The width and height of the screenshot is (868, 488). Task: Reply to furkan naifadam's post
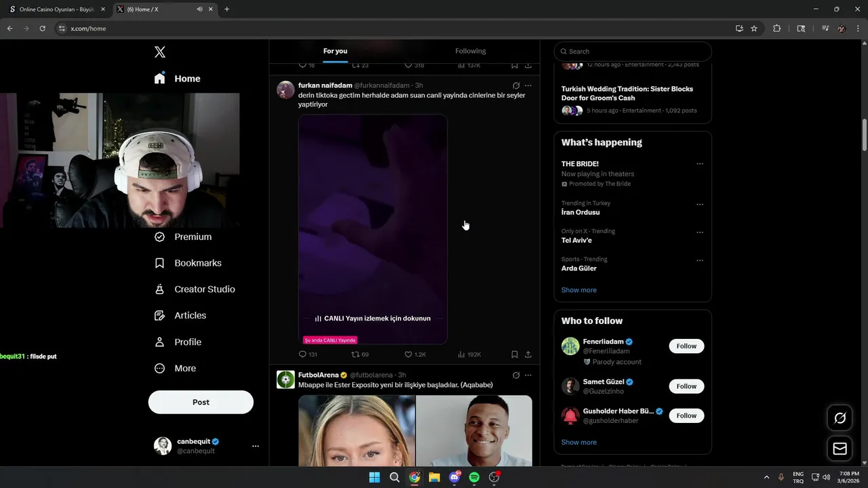308,354
